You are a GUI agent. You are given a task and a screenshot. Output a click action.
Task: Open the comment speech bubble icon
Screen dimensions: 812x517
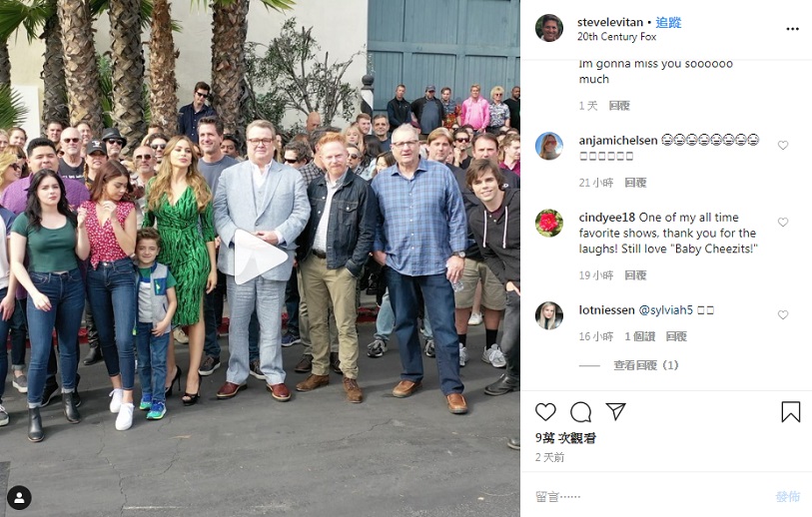coord(580,412)
